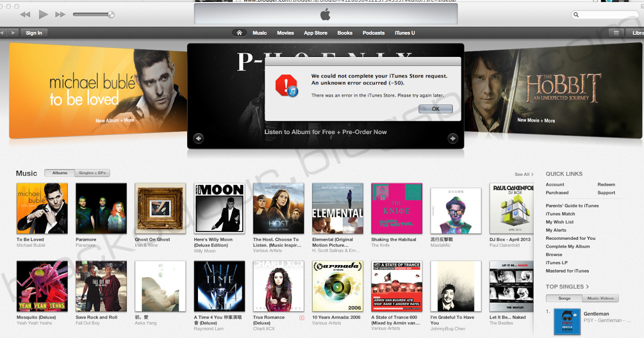Click the red error alert icon in dialog
This screenshot has height=338, width=644.
click(286, 86)
